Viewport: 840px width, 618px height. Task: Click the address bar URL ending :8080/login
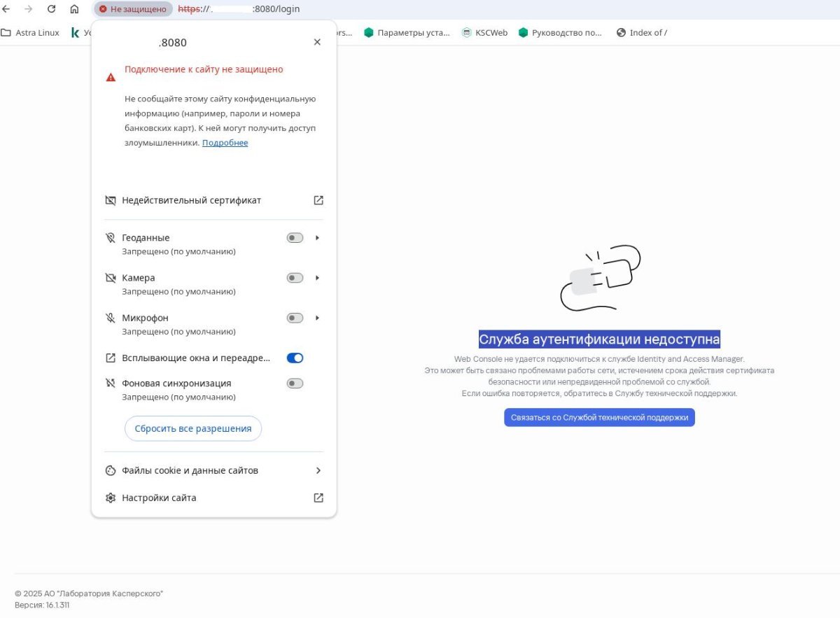tap(239, 9)
